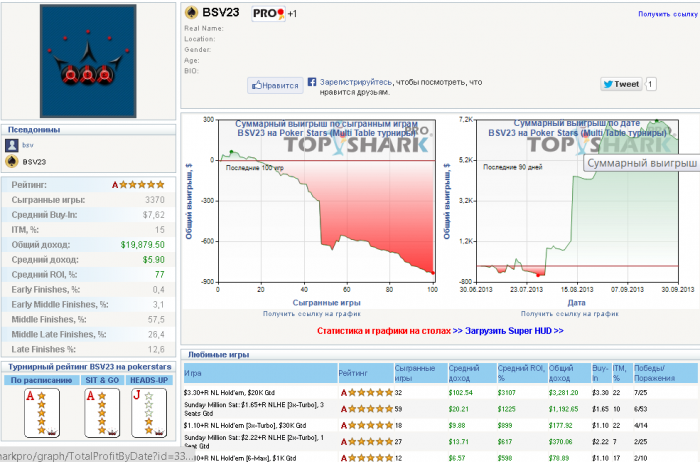
Task: Click the Facebook logo icon
Action: [x=312, y=82]
